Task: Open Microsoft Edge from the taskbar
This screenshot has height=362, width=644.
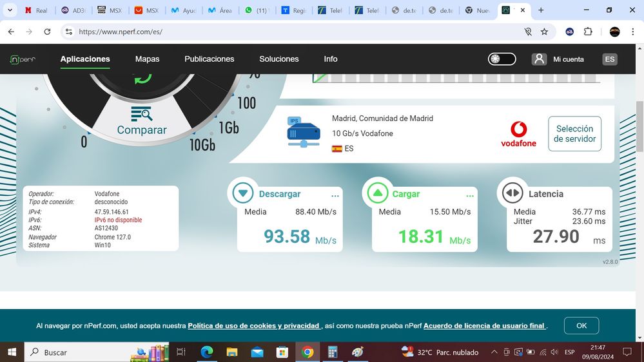Action: pyautogui.click(x=207, y=352)
